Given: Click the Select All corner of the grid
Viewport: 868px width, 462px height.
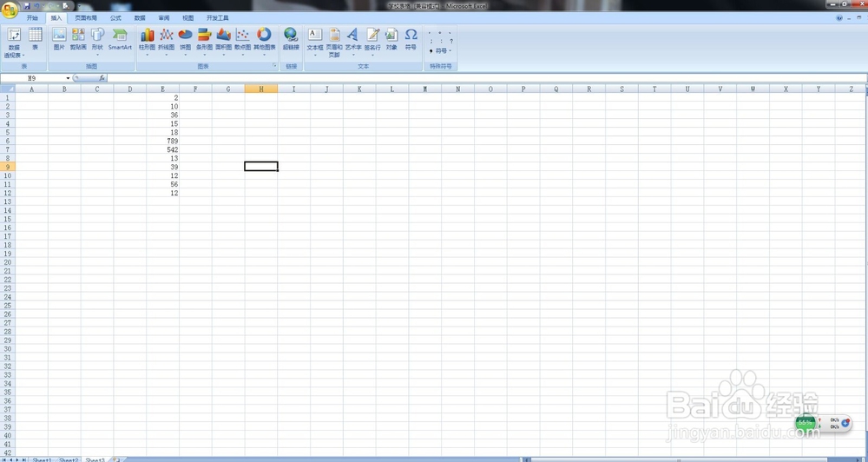Looking at the screenshot, I should point(7,89).
